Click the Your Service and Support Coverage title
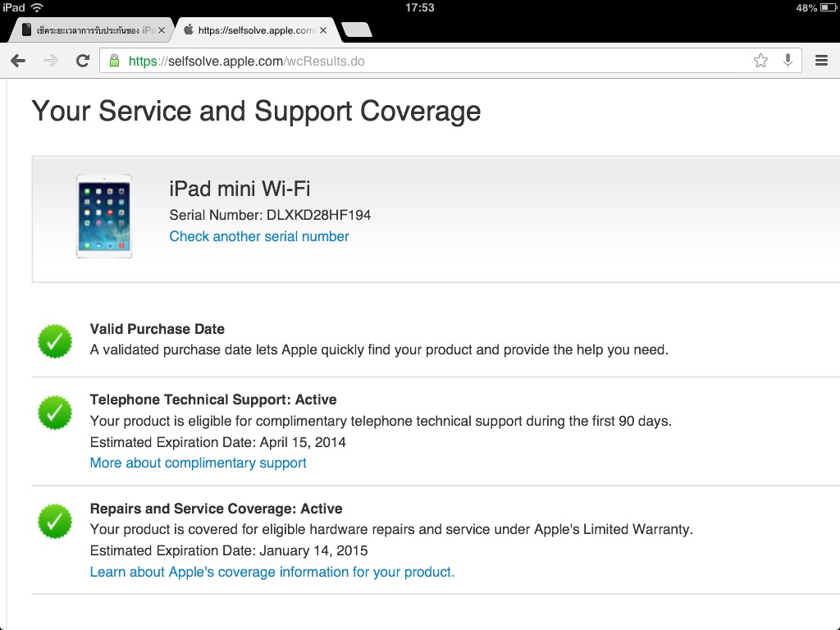The image size is (840, 630). 256,112
